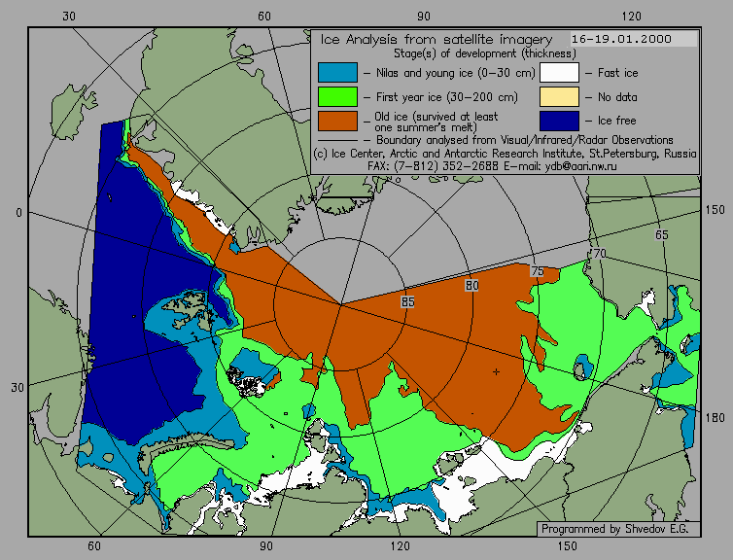This screenshot has width=733, height=560.
Task: Click the top-edge longitude label 60
Action: pos(264,17)
